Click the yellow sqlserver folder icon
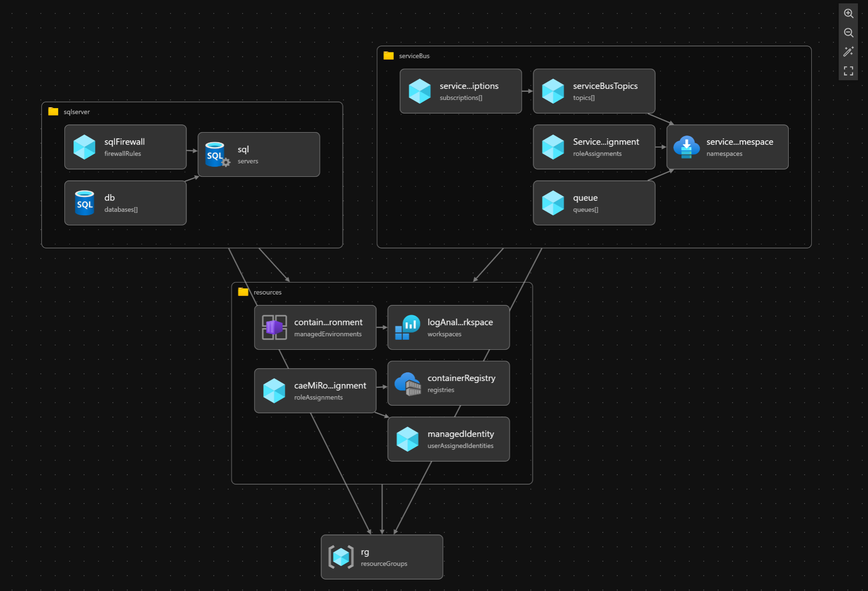The image size is (868, 591). [x=53, y=111]
